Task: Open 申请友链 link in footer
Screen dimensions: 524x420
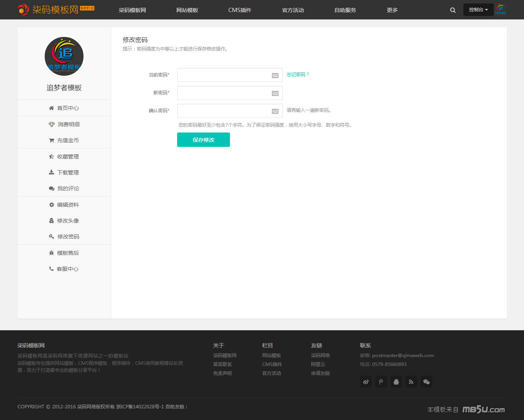Action: click(320, 373)
